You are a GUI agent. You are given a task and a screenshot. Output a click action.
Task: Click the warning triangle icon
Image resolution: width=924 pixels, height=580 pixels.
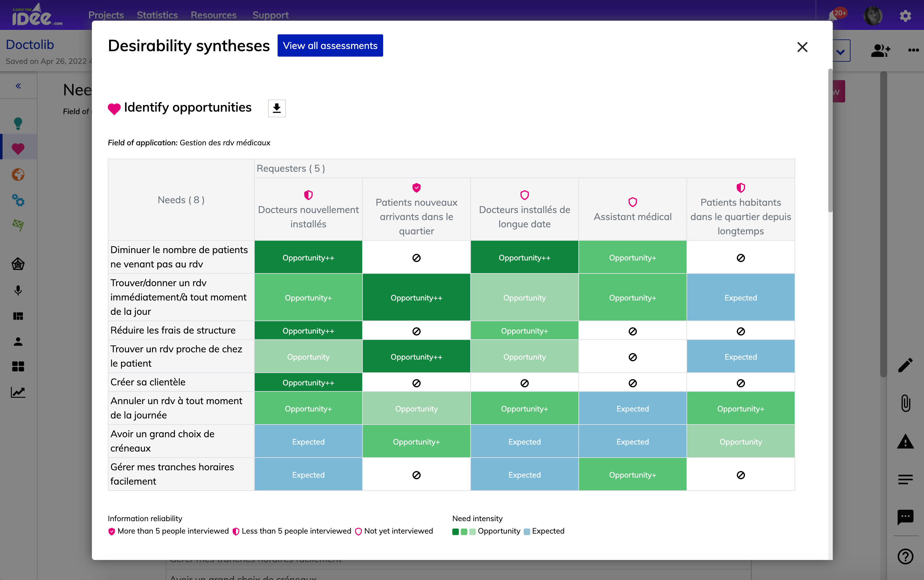pos(905,441)
